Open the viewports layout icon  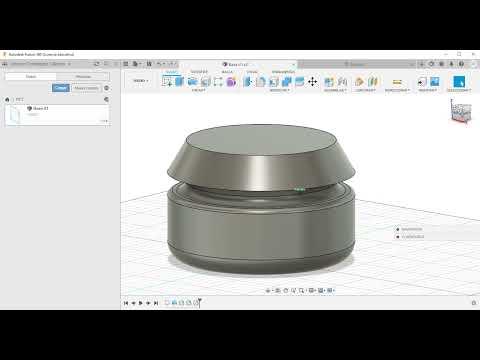click(330, 291)
